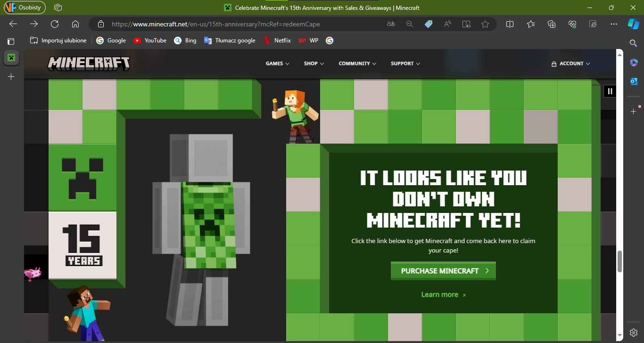Open the Read aloud feature
This screenshot has height=343, width=644.
(447, 24)
